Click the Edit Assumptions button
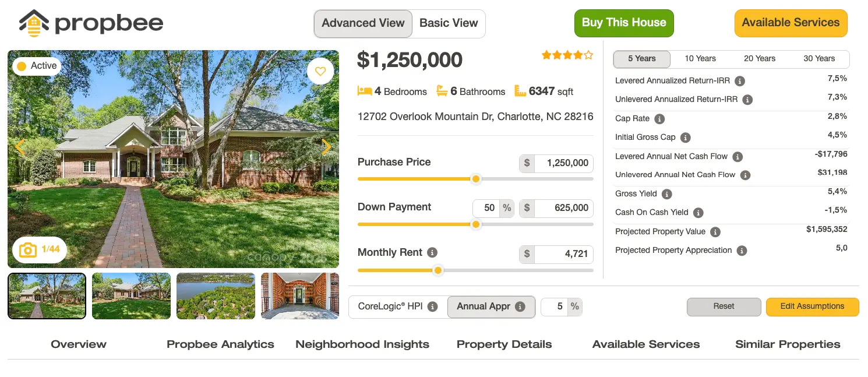868x377 pixels. click(812, 306)
